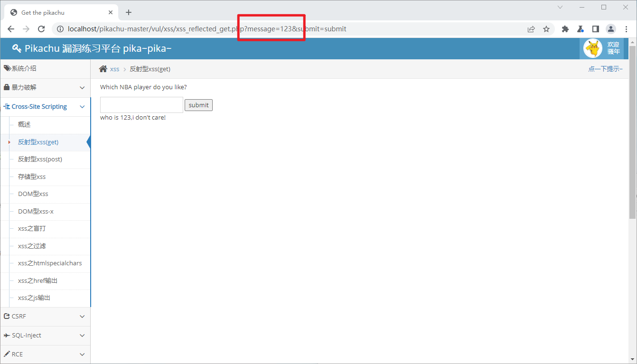Viewport: 637px width, 364px height.
Task: Expand the SQL-Inject menu section
Action: pyautogui.click(x=45, y=336)
